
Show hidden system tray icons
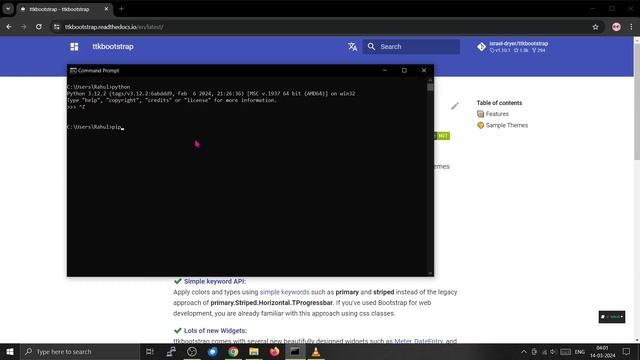[x=524, y=351]
